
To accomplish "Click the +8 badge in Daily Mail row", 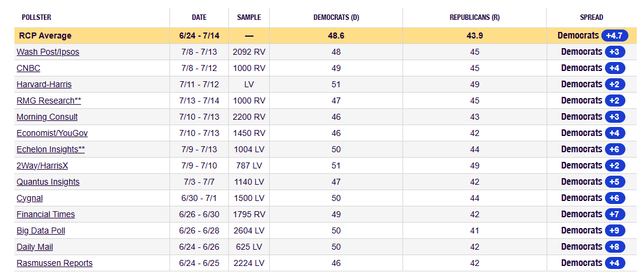I will point(615,247).
